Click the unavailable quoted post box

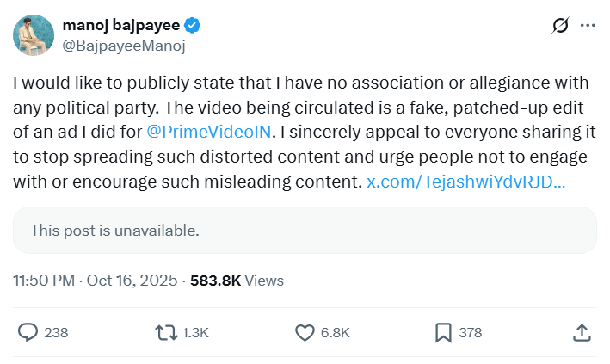click(305, 231)
